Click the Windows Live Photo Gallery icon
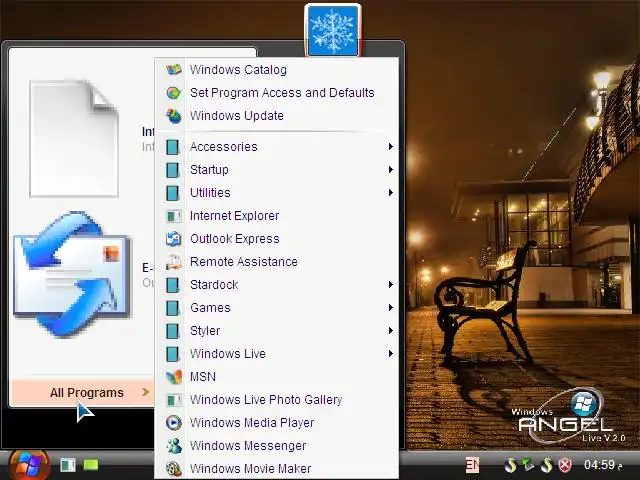The width and height of the screenshot is (640, 480). click(x=173, y=400)
